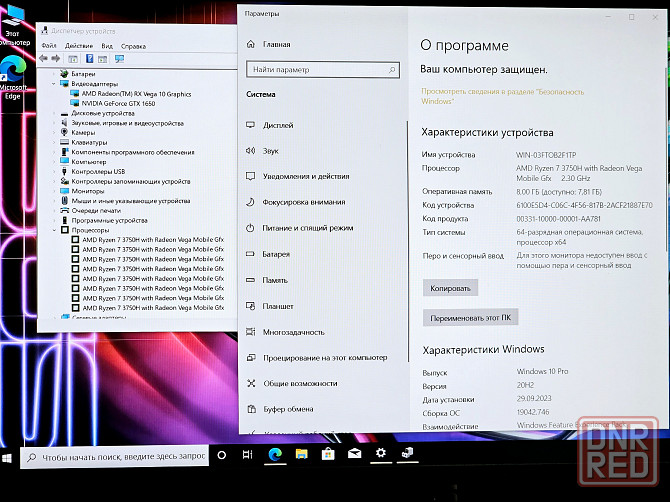Image resolution: width=670 pixels, height=502 pixels.
Task: Expand Клавиатуры node
Action: coord(54,143)
